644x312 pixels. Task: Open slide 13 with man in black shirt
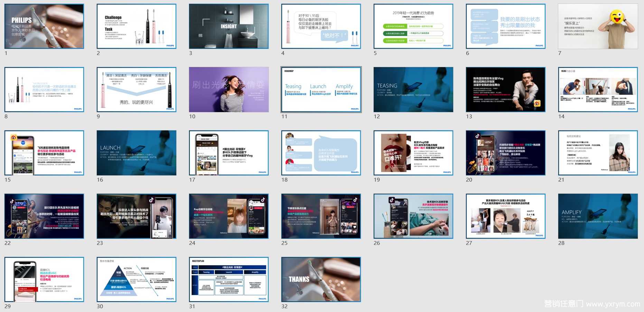pos(506,90)
